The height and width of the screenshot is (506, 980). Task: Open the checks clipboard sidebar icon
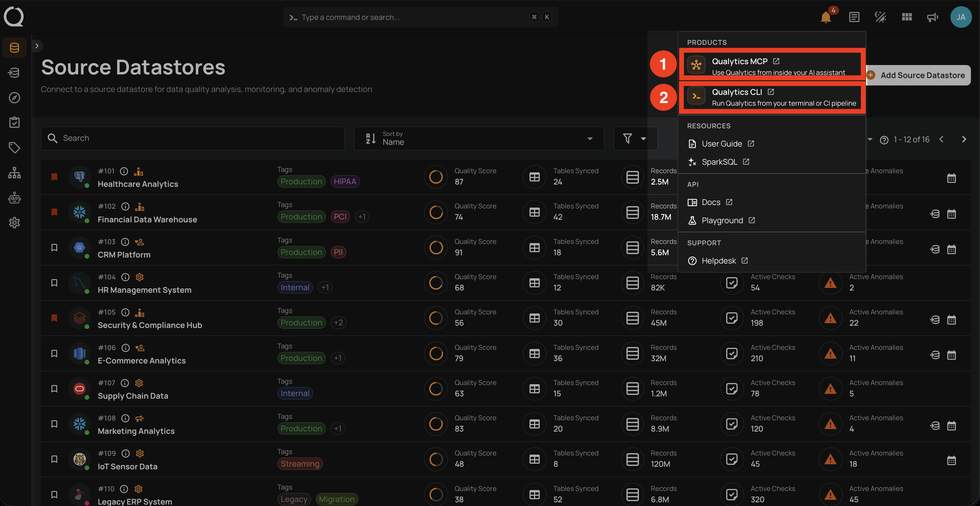(14, 122)
